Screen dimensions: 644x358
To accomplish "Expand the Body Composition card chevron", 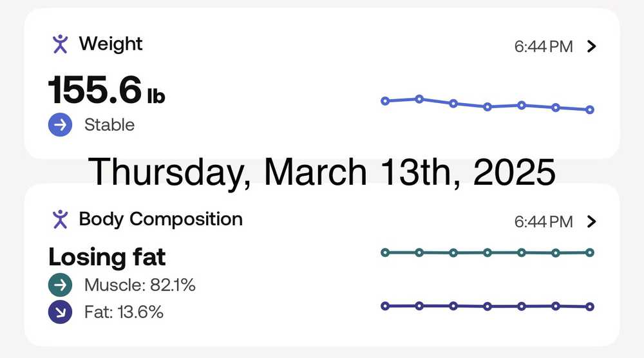I will pos(592,221).
